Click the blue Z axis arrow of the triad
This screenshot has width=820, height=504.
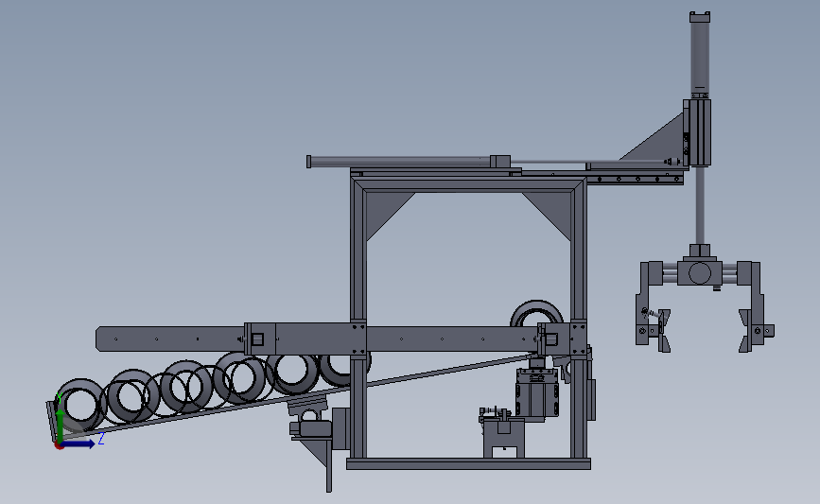point(79,443)
